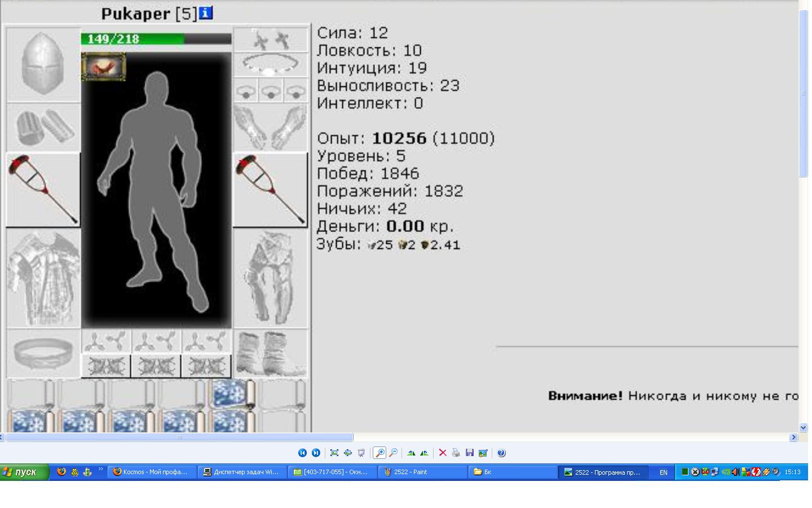Click the Pukaper character name
This screenshot has width=812, height=508.
(135, 14)
